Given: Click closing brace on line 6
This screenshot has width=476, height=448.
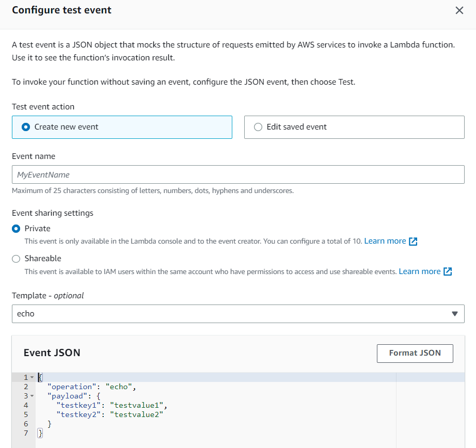Looking at the screenshot, I should click(49, 424).
